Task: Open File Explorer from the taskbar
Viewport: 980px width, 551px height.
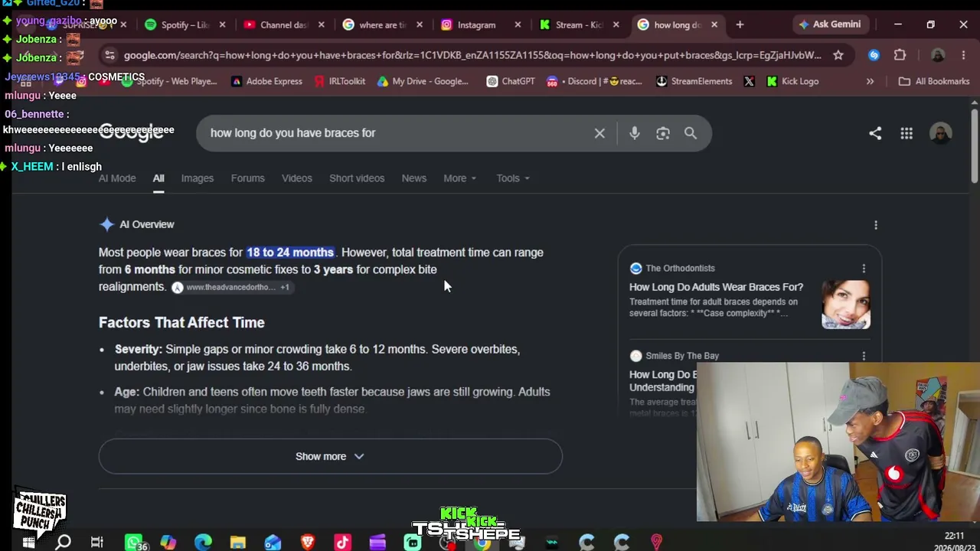Action: (x=237, y=543)
